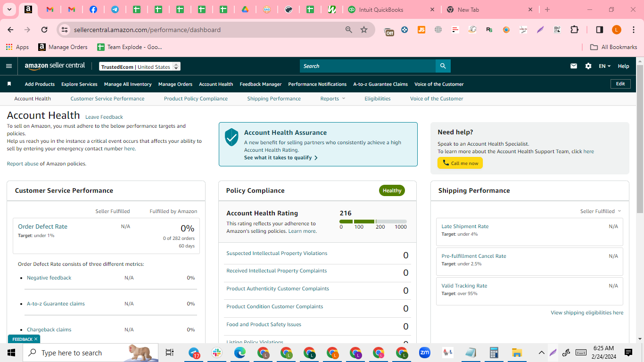Screen dimensions: 644x362
Task: Open Performance Notifications
Action: click(x=317, y=84)
